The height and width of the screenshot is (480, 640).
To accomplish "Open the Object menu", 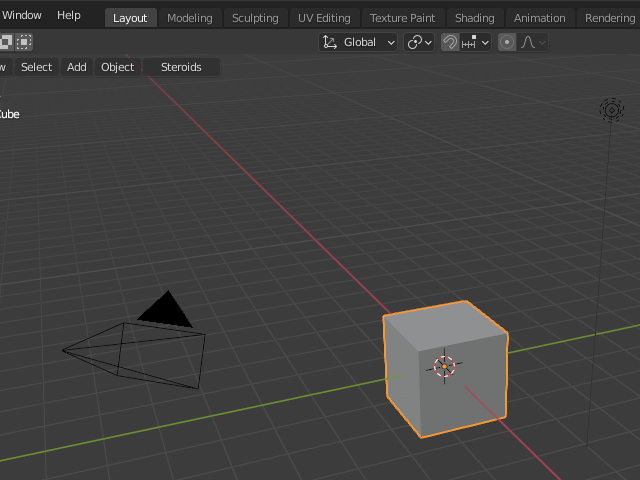I will (x=117, y=67).
